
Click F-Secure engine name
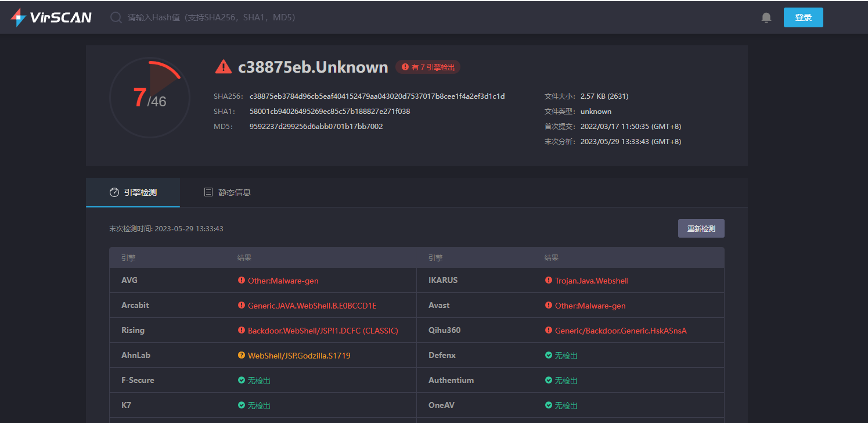click(x=138, y=380)
